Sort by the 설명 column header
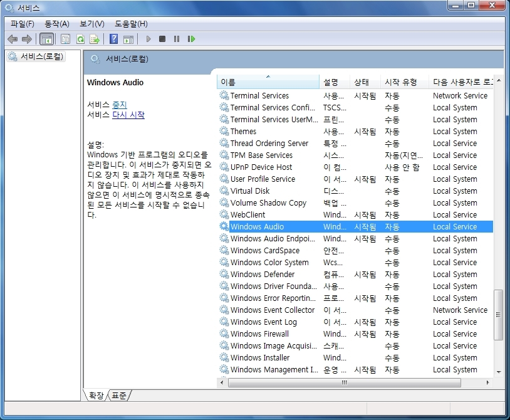The width and height of the screenshot is (510, 420). [x=335, y=82]
